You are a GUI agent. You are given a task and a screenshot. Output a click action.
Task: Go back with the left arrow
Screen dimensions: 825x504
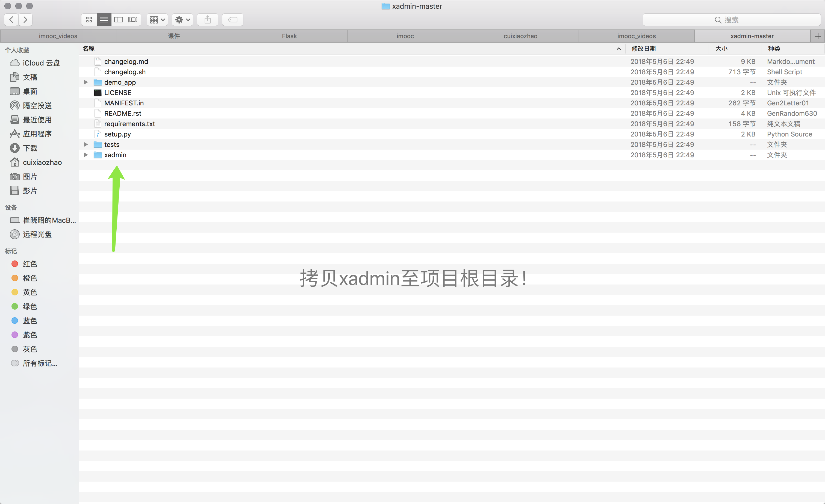click(x=11, y=20)
